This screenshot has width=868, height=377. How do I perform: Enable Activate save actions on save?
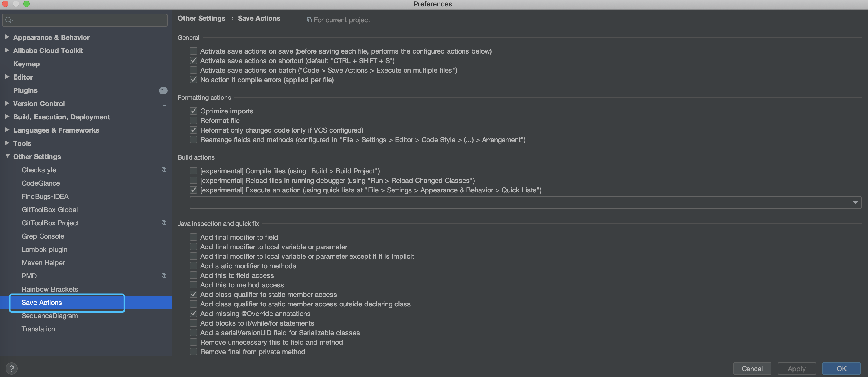(x=194, y=51)
